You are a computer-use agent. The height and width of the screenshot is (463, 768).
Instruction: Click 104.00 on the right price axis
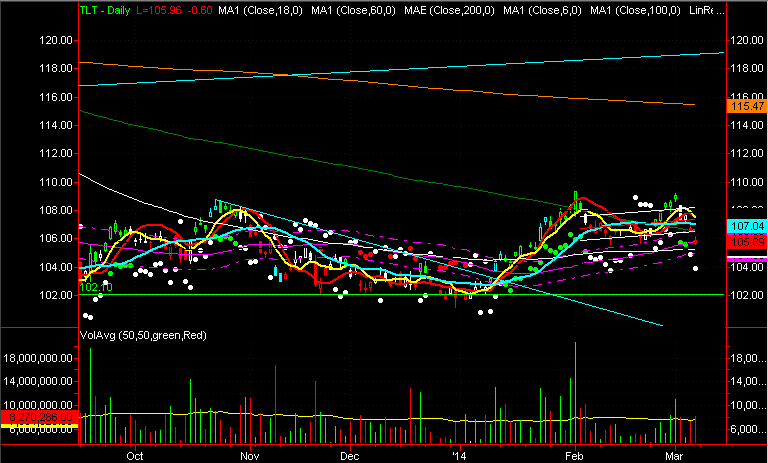click(x=747, y=267)
